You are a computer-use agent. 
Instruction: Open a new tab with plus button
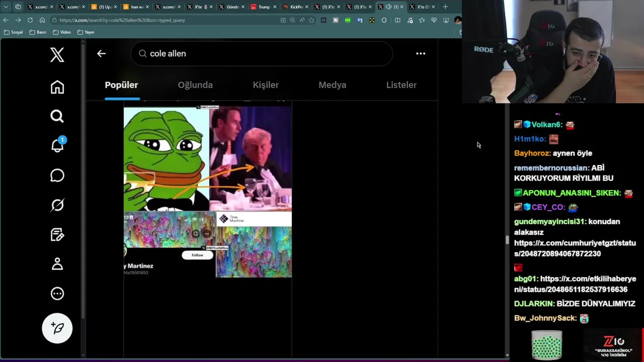tap(445, 7)
